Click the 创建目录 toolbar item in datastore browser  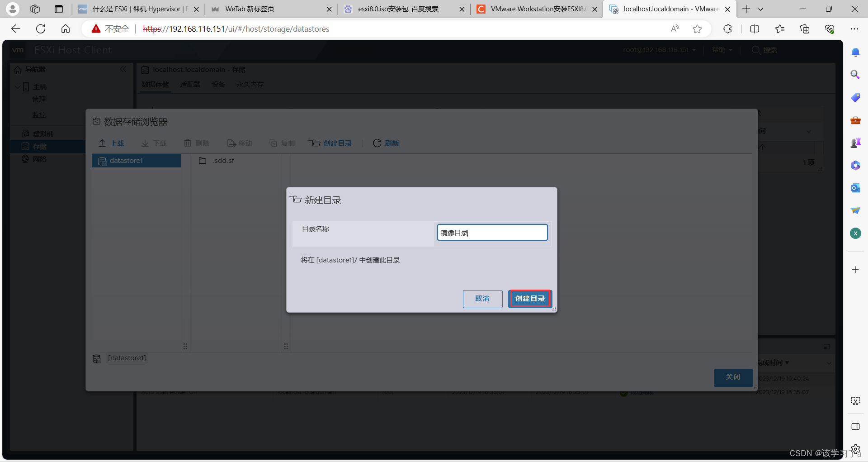point(330,143)
